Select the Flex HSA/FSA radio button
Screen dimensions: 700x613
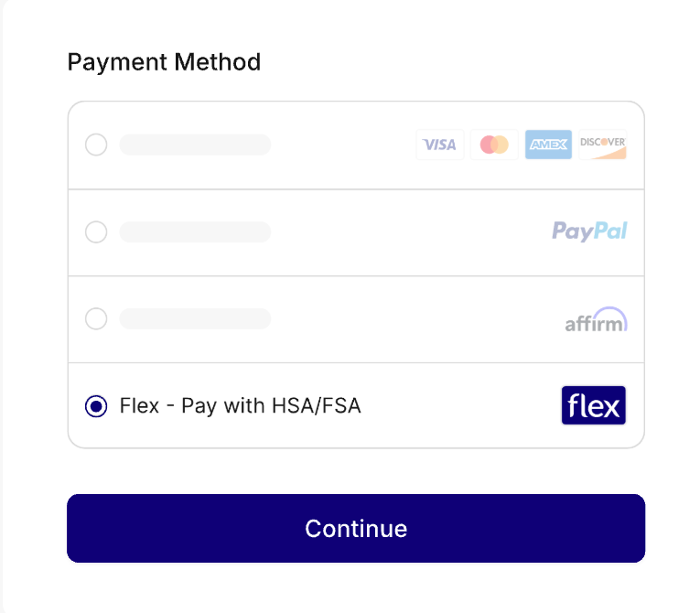[96, 406]
